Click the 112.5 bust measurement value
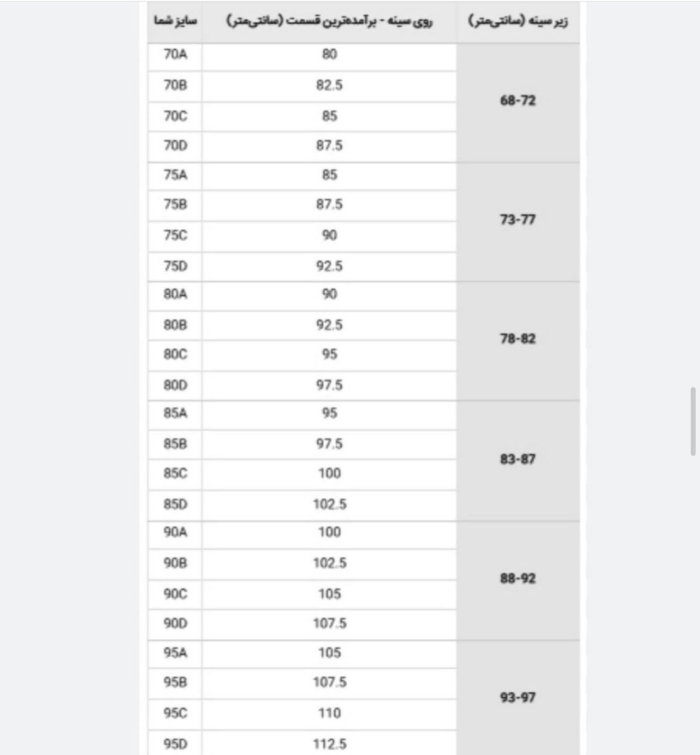700x755 pixels. click(x=329, y=744)
